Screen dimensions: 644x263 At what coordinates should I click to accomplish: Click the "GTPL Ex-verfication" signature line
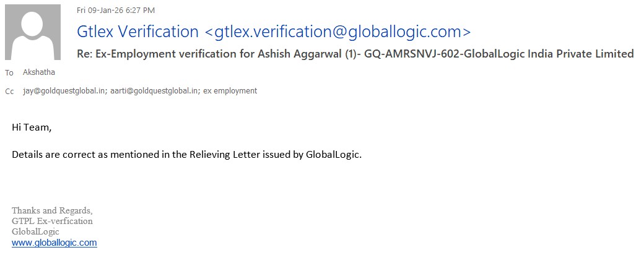click(x=52, y=221)
